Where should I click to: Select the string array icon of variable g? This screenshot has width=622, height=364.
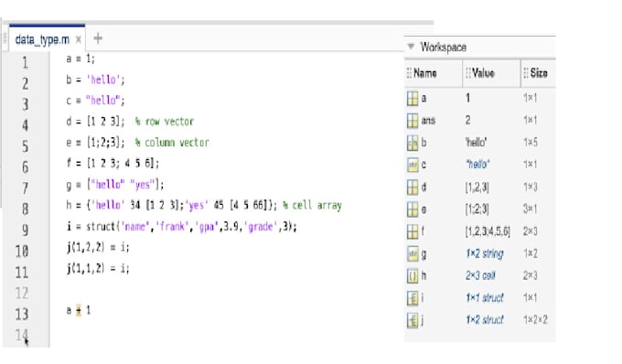click(x=413, y=253)
